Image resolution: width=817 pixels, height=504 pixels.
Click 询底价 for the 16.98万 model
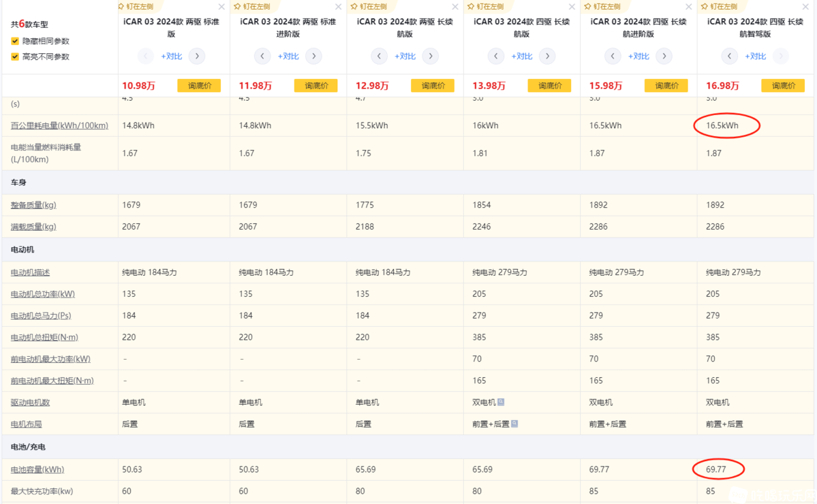coord(783,86)
